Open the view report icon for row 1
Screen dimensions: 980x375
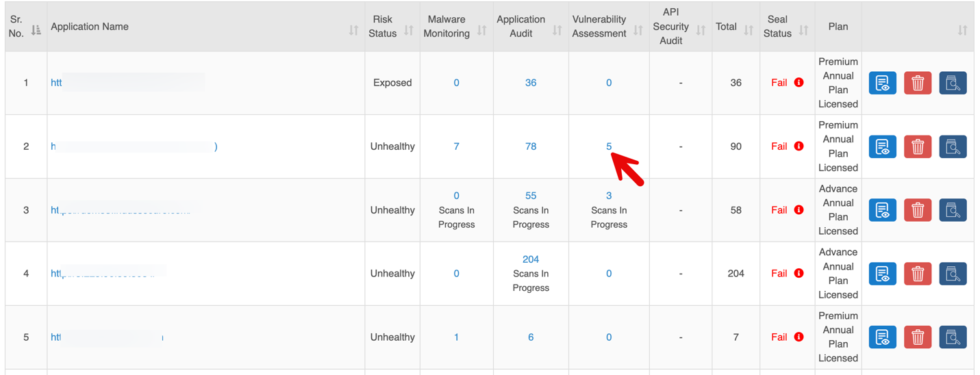882,83
